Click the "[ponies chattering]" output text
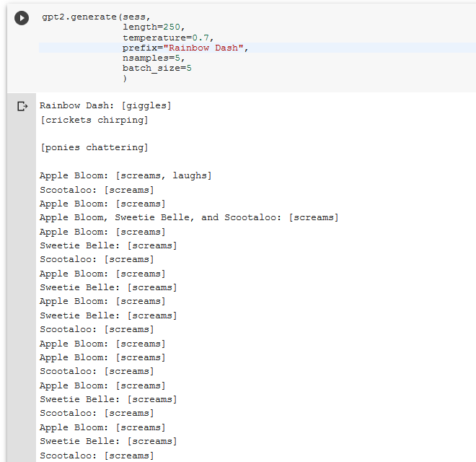 [x=94, y=147]
